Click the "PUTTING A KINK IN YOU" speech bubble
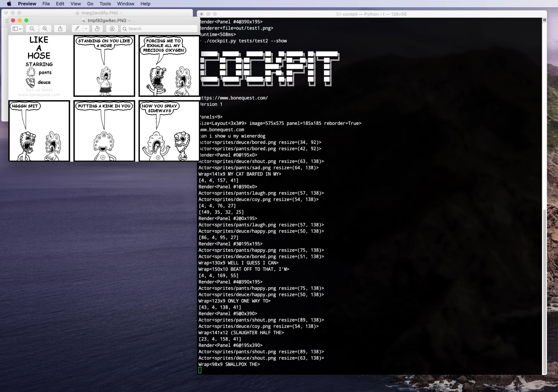The height and width of the screenshot is (392, 558). [104, 106]
